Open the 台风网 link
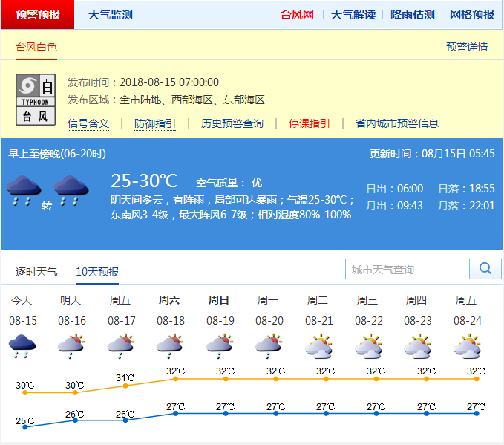Screen dimensions: 504x445 click(x=297, y=15)
